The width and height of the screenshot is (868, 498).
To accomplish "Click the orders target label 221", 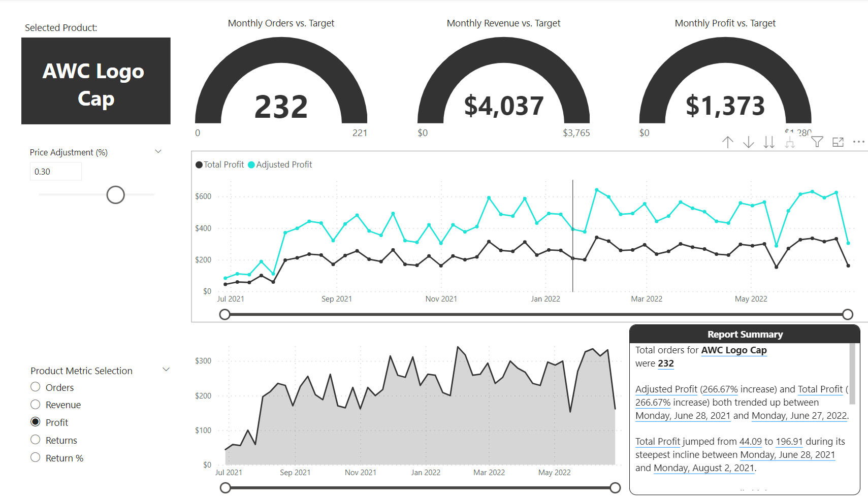I will pyautogui.click(x=360, y=133).
